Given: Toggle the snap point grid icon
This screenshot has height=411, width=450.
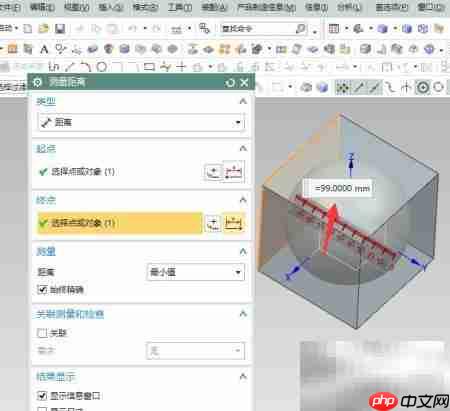Looking at the screenshot, I should (342, 87).
